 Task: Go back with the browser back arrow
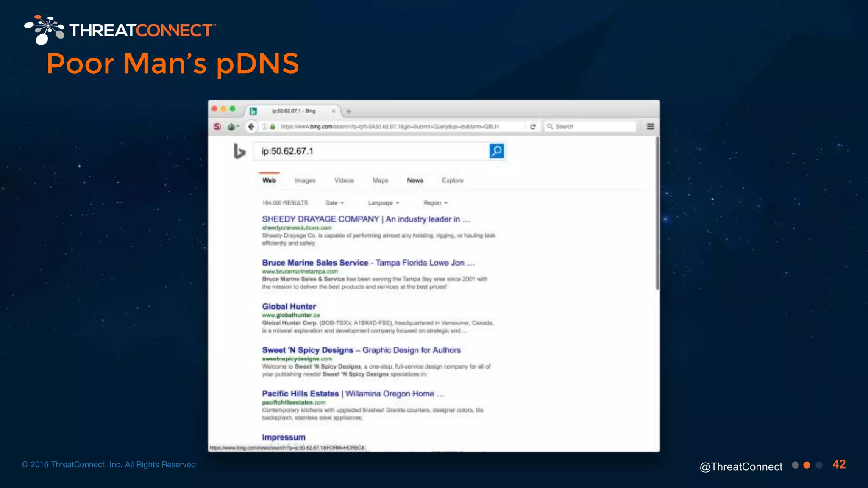[x=251, y=126]
